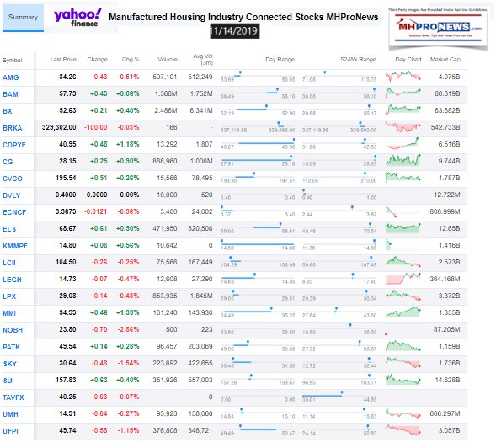Open the UMH ticker link

[10, 414]
